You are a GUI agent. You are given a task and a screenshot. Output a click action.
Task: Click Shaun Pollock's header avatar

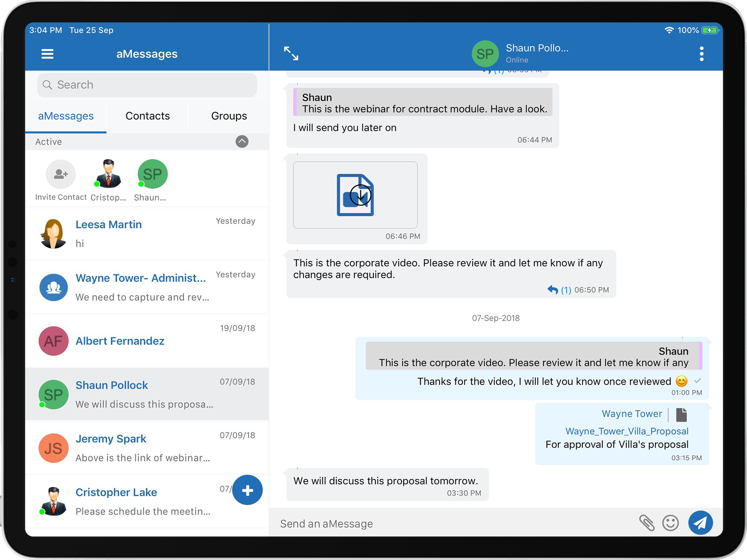point(485,54)
